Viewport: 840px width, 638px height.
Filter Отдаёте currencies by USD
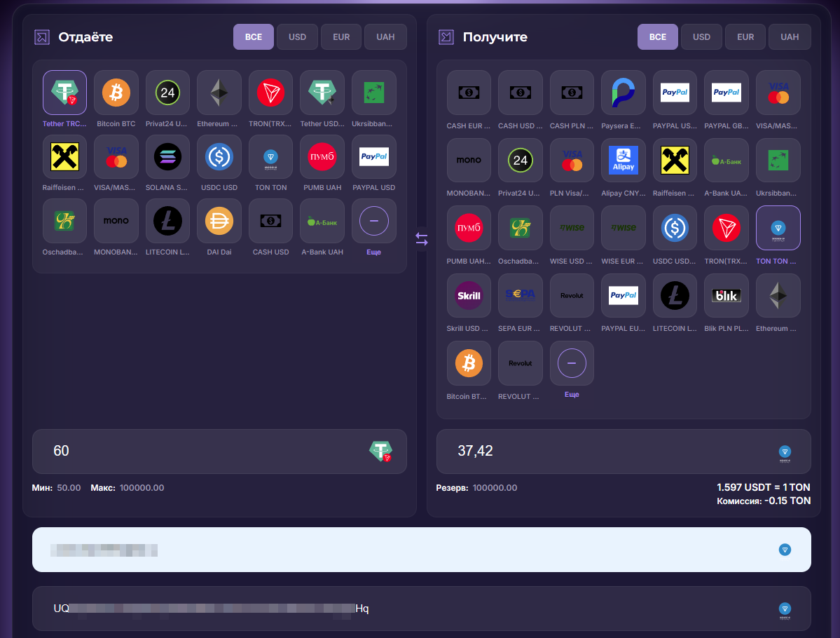click(297, 37)
